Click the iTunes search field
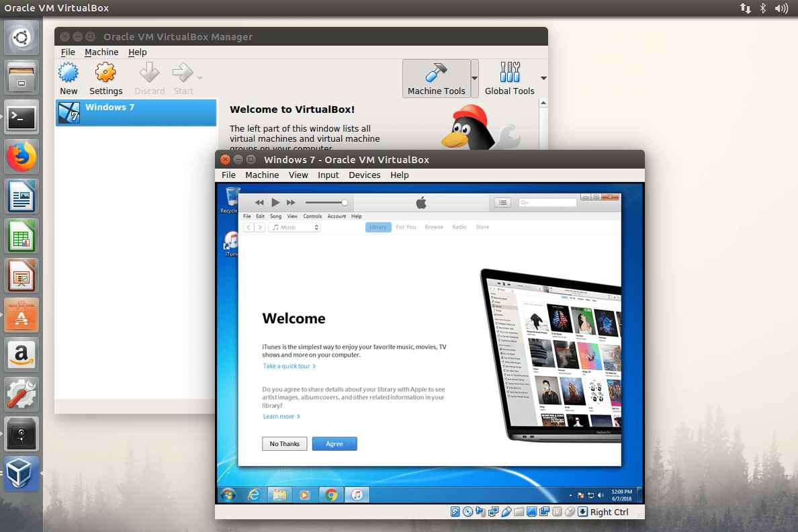The image size is (798, 532). [547, 203]
